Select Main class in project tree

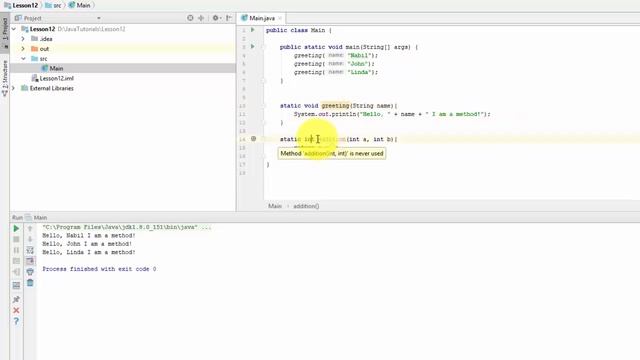(56, 68)
